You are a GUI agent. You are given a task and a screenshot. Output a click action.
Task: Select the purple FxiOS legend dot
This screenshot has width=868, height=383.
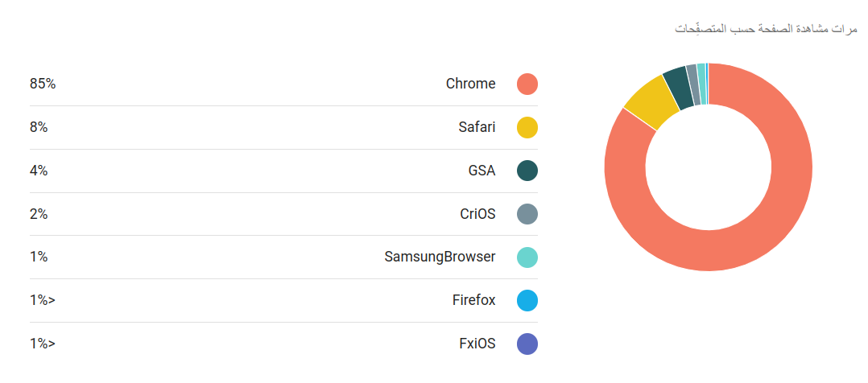click(x=527, y=344)
